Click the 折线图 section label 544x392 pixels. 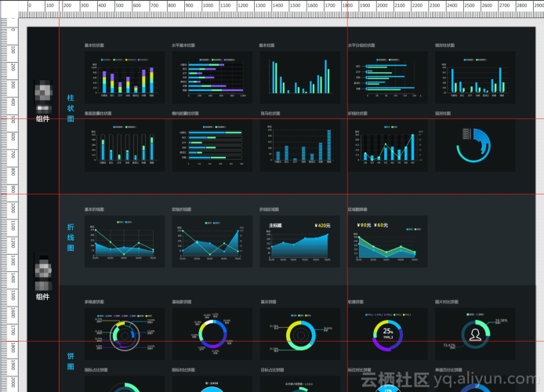[71, 238]
